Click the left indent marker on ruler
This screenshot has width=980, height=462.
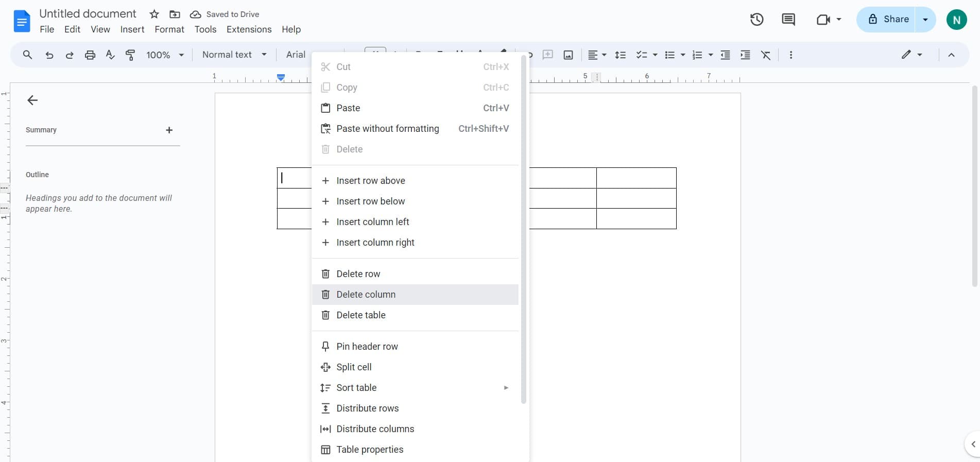[281, 78]
